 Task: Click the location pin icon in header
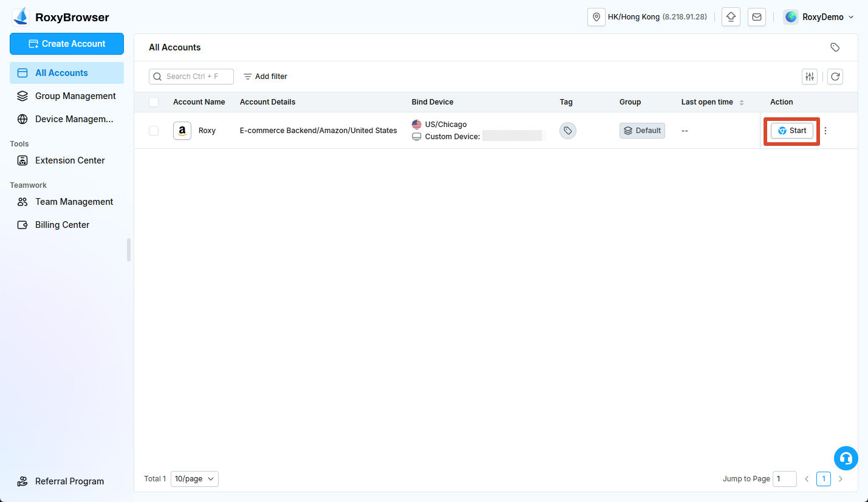596,17
